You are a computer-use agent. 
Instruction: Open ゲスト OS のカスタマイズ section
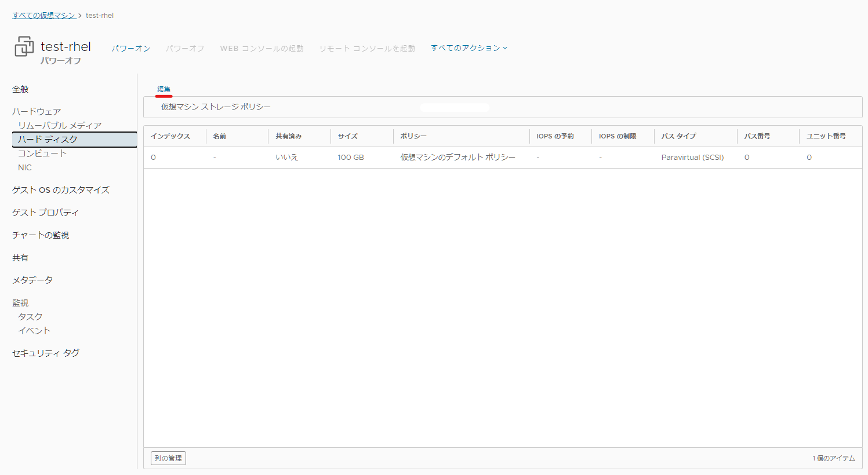click(x=61, y=190)
